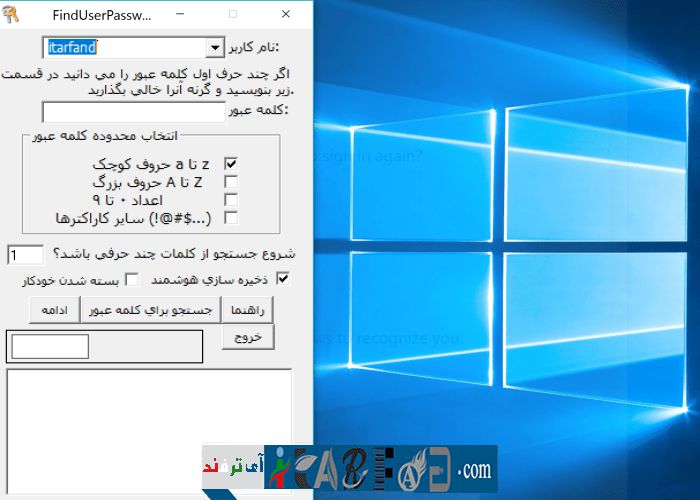700x500 pixels.
Task: Close the FindUserPassword window
Action: (x=286, y=15)
